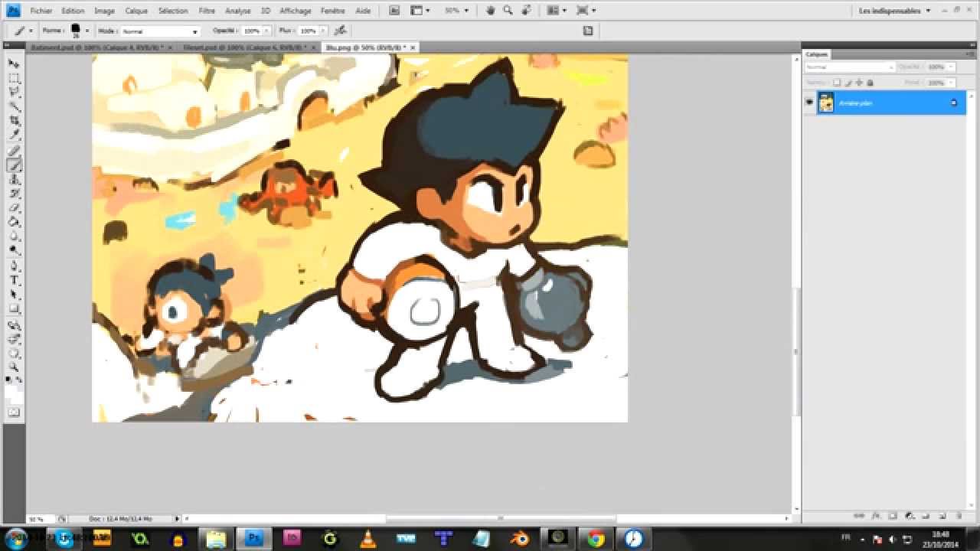
Task: Toggle lock position in Calques panel
Action: tap(859, 83)
